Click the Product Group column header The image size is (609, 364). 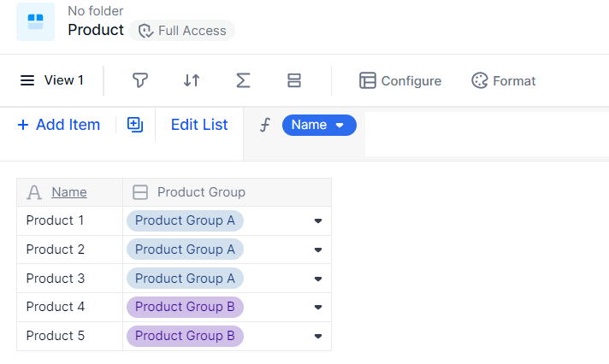[x=201, y=192]
